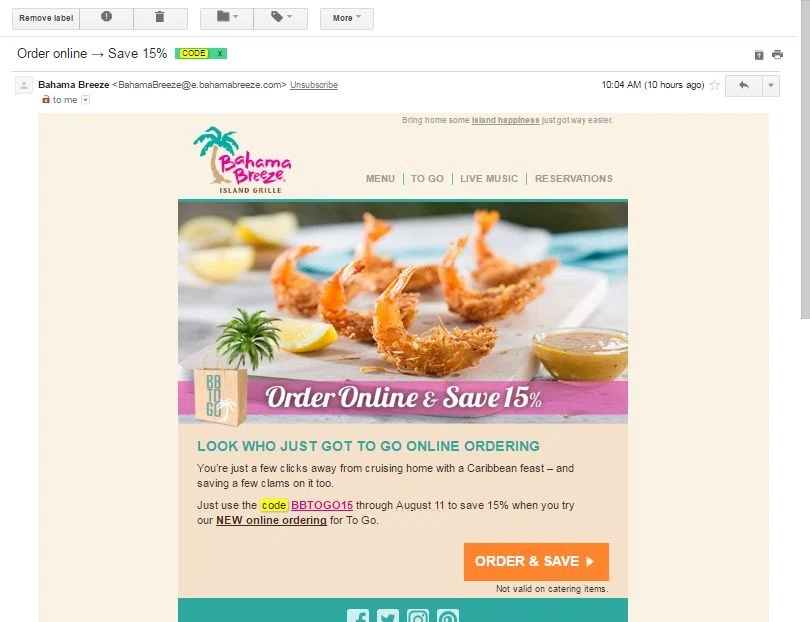The width and height of the screenshot is (810, 622).
Task: Go to RESERVATIONS in email navigation
Action: click(573, 178)
